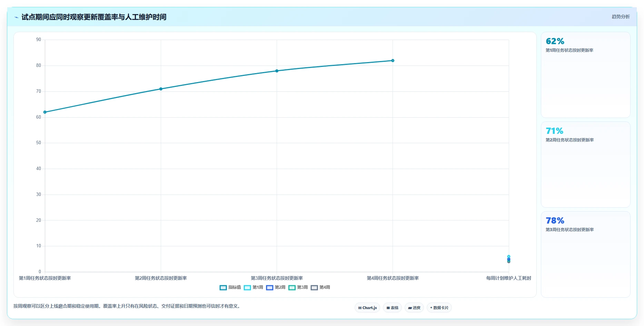Open the 62% metric card
The width and height of the screenshot is (644, 326).
pos(585,75)
